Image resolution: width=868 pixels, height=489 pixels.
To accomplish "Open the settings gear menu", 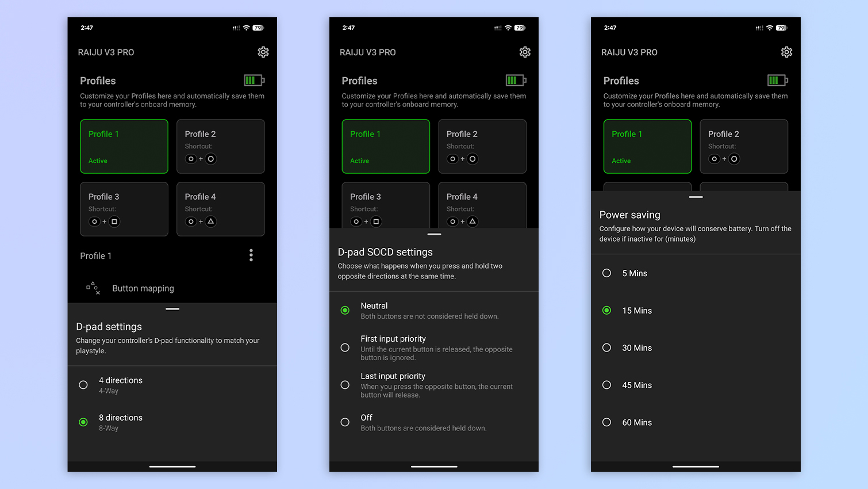I will pyautogui.click(x=263, y=52).
